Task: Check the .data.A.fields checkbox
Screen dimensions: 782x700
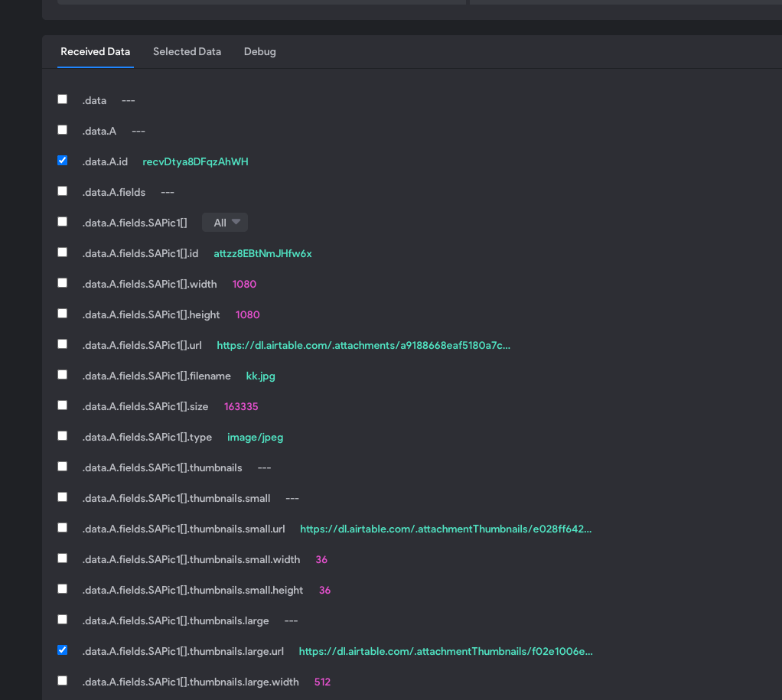Action: pyautogui.click(x=62, y=191)
